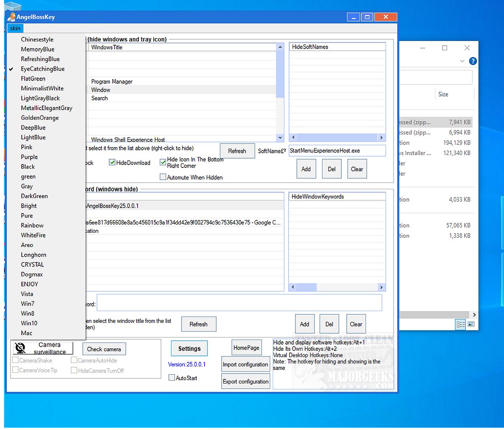Expand the ribbon chevron in Explorer window
This screenshot has width=504, height=430.
tap(462, 61)
